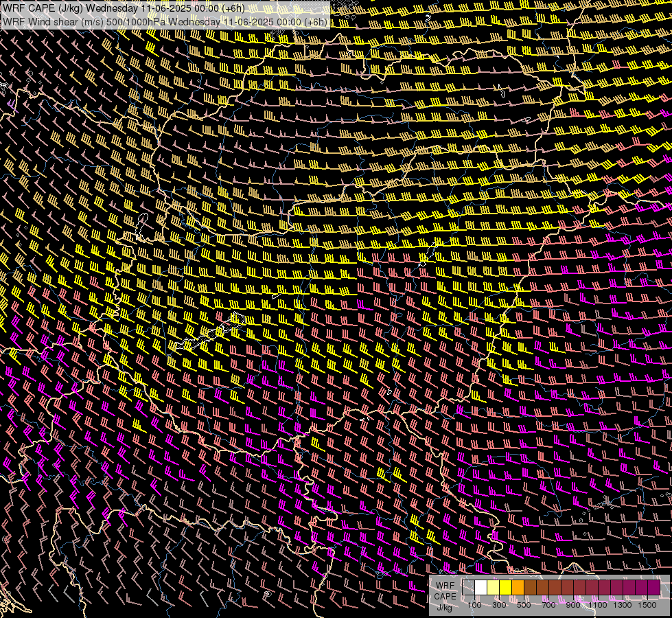
Task: Click the legend label 1500
Action: (x=647, y=605)
